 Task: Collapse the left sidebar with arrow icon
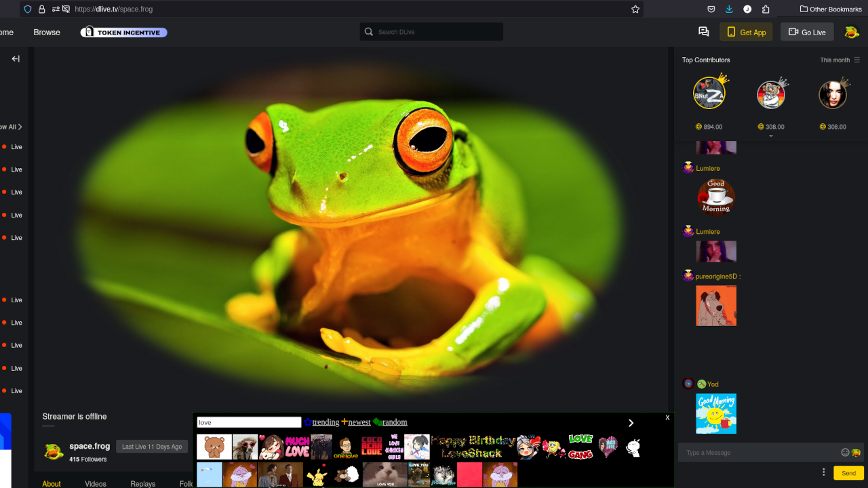(x=16, y=59)
